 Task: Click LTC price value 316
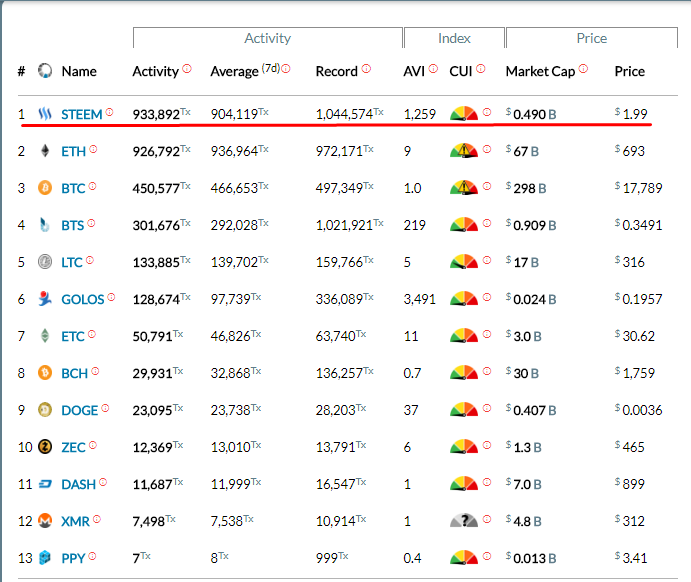[x=630, y=262]
